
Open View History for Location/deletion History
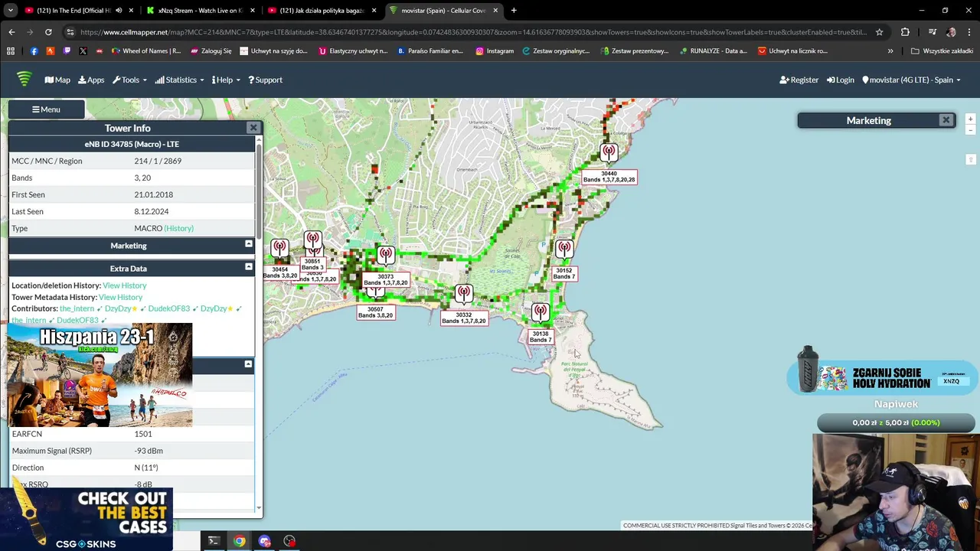click(124, 285)
